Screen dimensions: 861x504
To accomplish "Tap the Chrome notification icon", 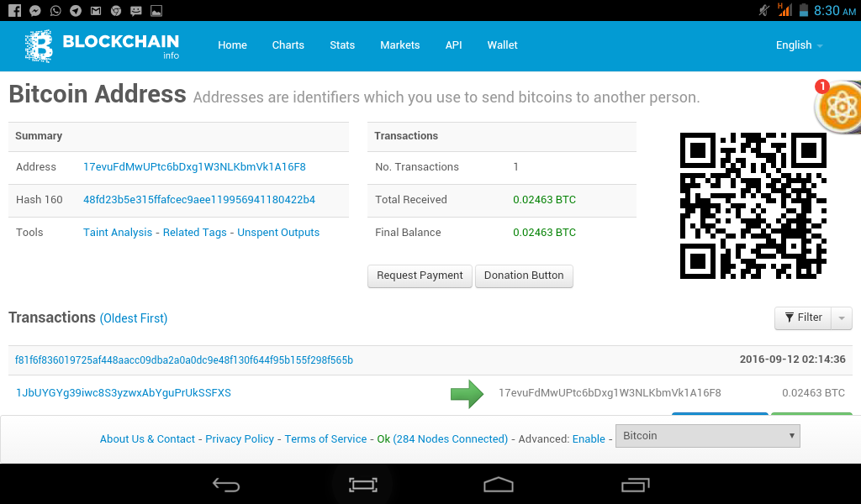I will tap(116, 10).
